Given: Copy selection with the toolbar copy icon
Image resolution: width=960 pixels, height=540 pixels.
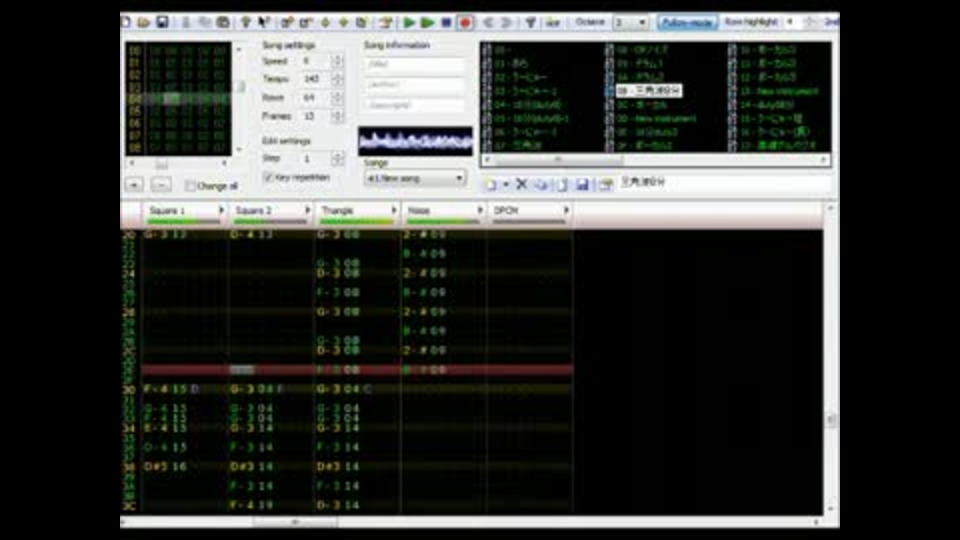Looking at the screenshot, I should (x=204, y=23).
